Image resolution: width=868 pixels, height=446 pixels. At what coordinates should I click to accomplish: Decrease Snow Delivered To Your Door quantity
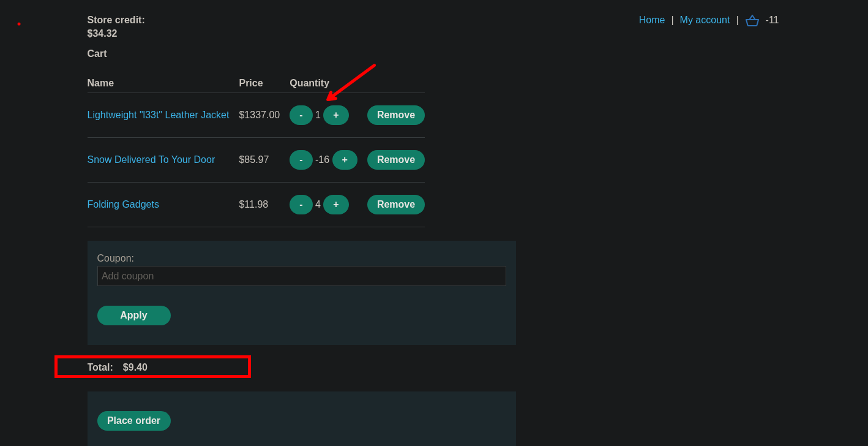(x=301, y=160)
